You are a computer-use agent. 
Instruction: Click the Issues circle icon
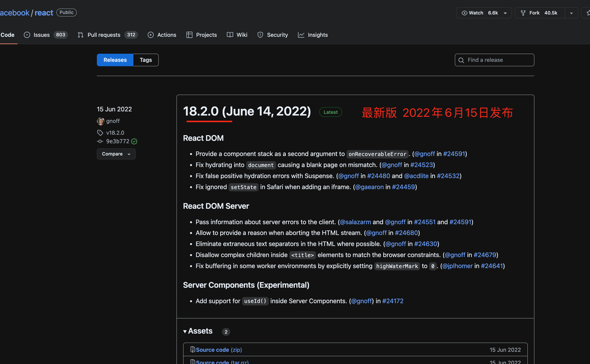tap(27, 35)
